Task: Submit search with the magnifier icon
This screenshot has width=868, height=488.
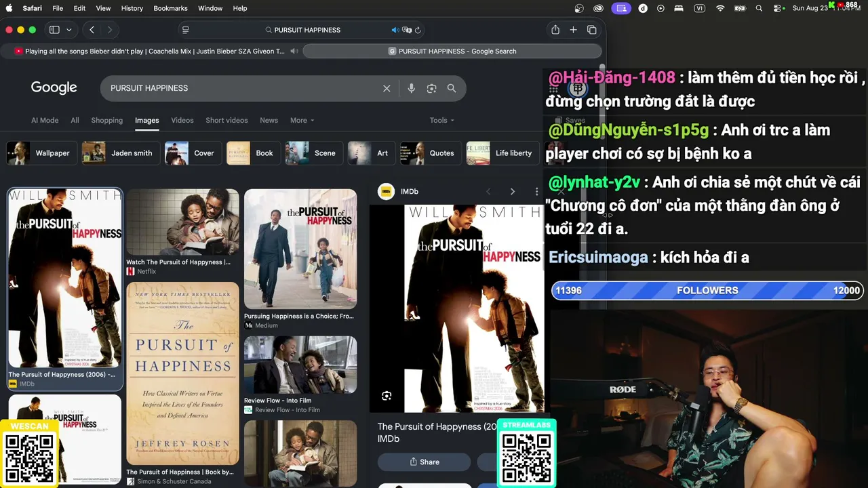Action: click(452, 88)
